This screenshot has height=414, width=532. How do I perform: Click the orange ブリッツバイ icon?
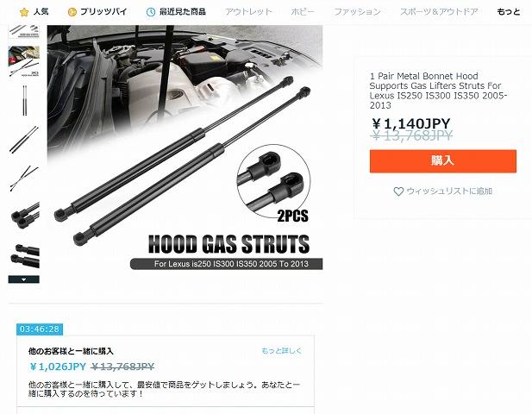(72, 12)
